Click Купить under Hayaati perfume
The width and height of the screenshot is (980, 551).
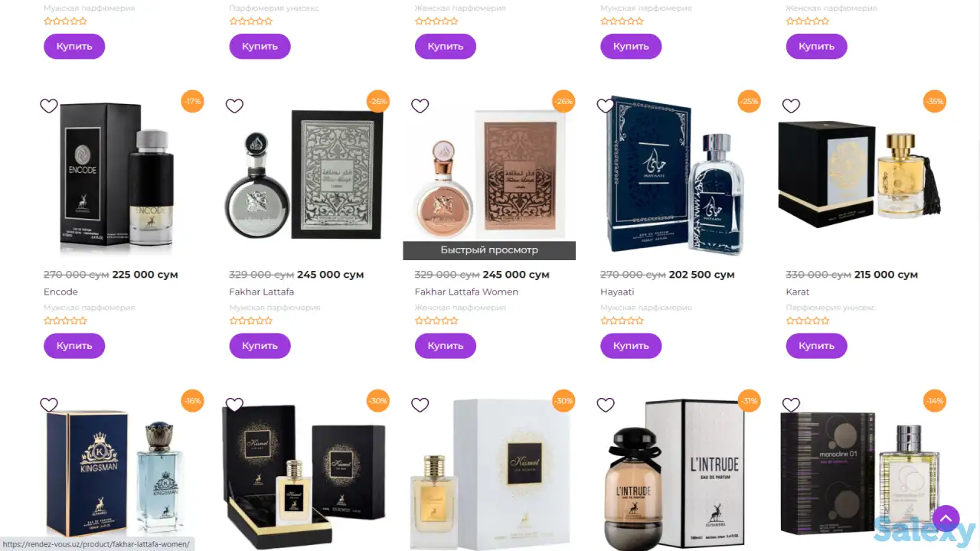click(631, 346)
